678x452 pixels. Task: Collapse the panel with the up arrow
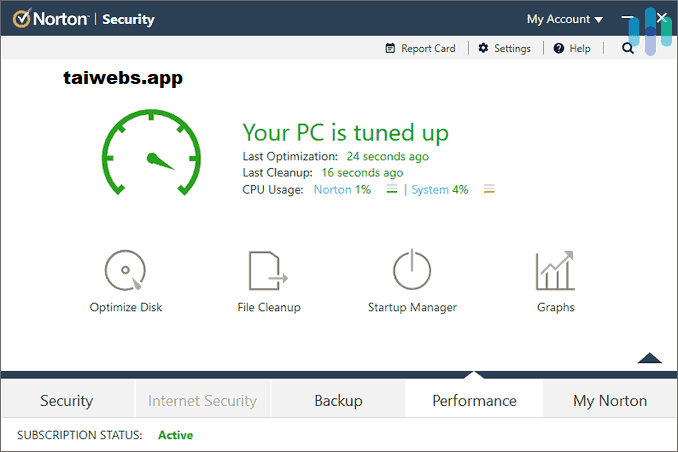tap(649, 358)
